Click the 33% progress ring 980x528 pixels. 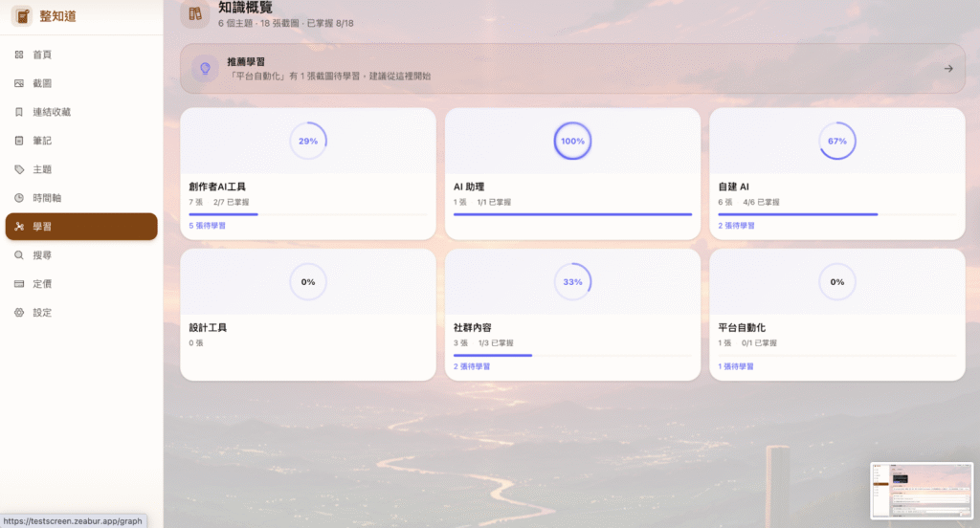click(572, 282)
